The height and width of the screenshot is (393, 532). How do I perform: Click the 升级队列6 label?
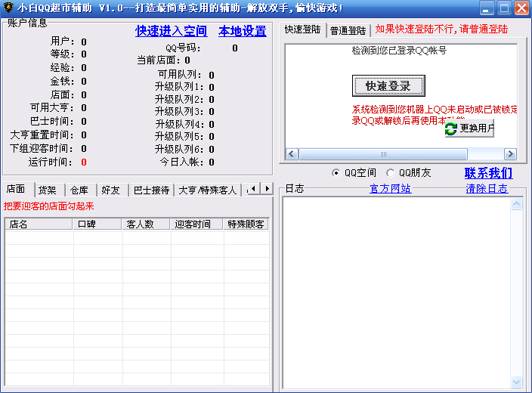coord(180,149)
